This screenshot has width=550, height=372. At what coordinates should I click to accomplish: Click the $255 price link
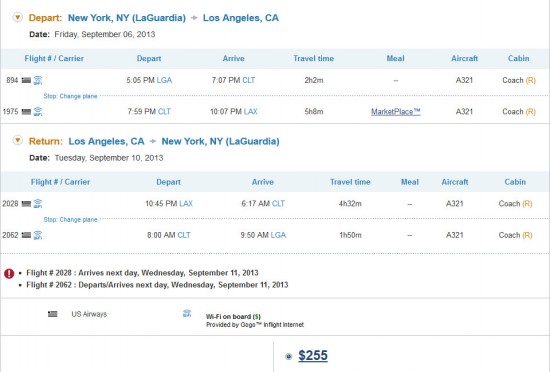[x=313, y=356]
